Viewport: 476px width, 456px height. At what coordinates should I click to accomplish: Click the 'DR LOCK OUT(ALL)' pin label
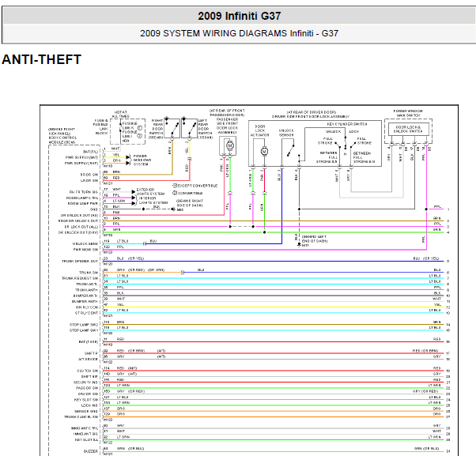[81, 227]
